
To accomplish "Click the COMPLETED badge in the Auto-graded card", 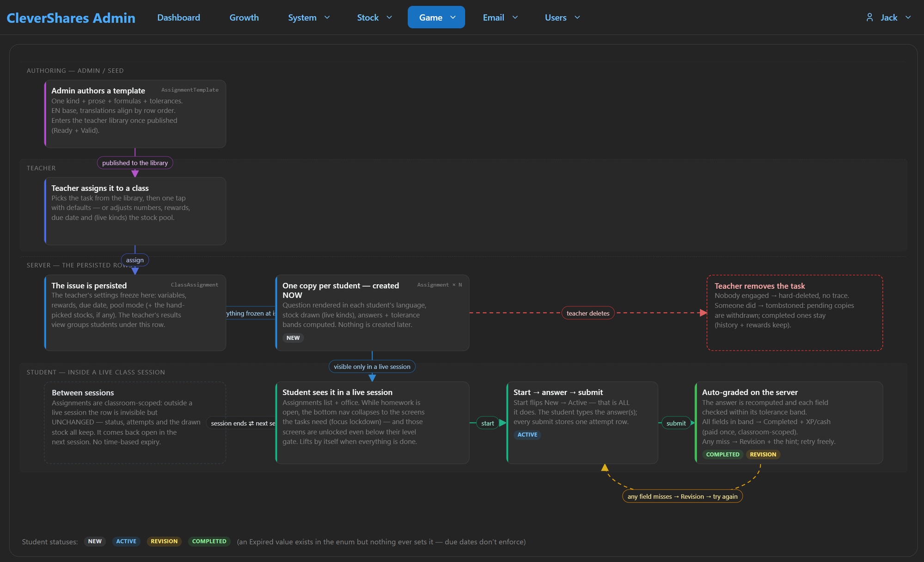I will tap(722, 455).
